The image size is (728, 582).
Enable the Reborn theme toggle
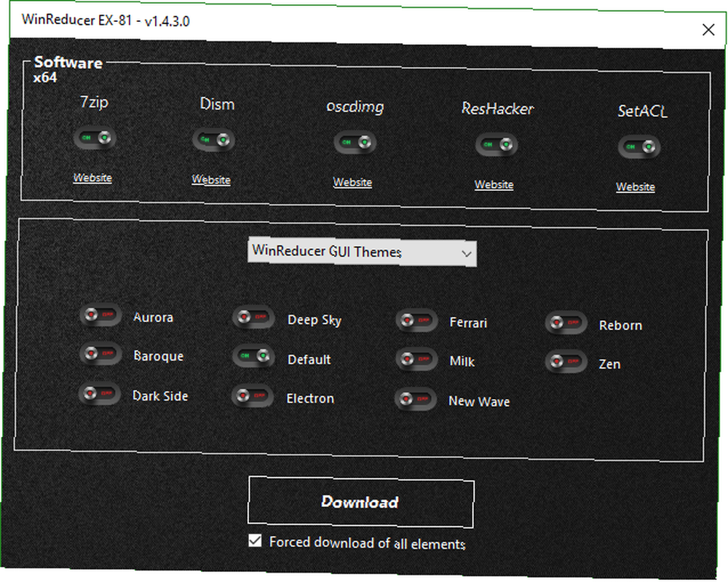566,323
